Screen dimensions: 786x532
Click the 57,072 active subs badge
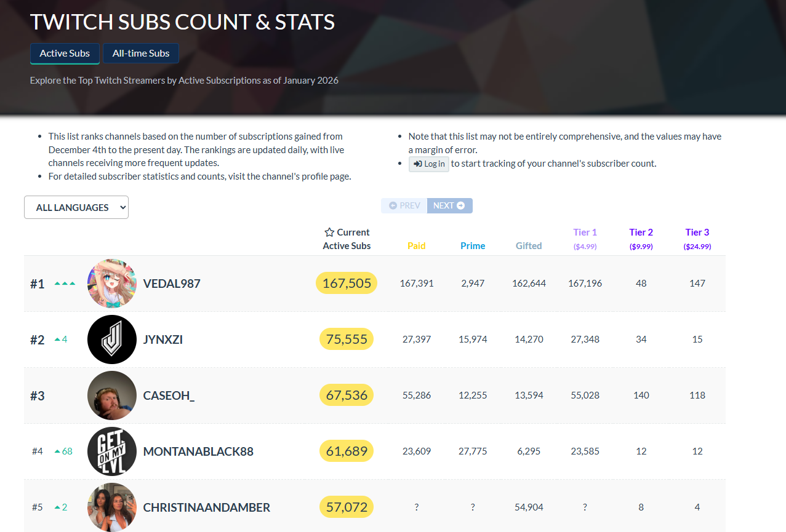(x=347, y=507)
